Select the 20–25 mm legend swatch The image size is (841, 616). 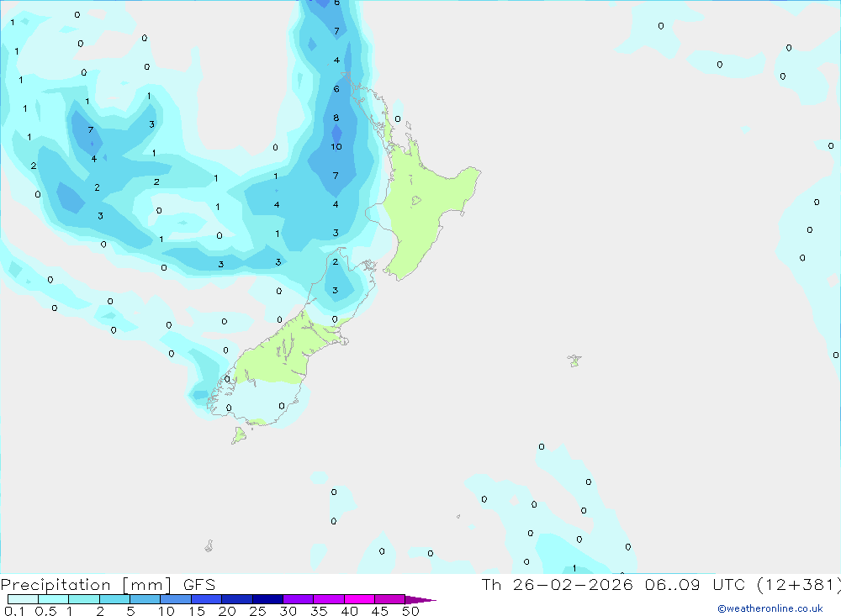(236, 599)
